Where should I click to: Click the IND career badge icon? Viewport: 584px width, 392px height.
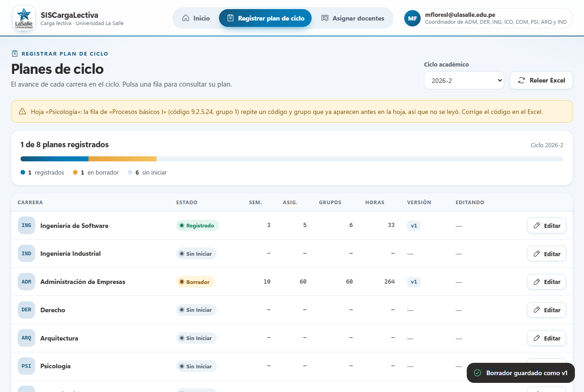tap(26, 253)
